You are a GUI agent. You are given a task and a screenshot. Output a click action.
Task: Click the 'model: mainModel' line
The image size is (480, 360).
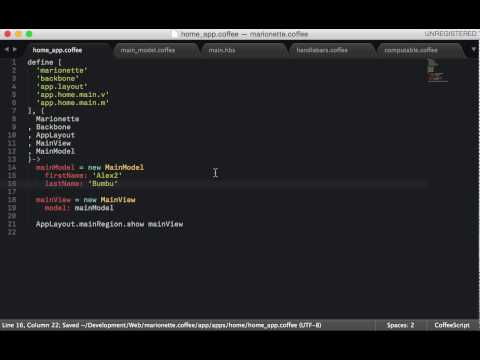pyautogui.click(x=79, y=208)
